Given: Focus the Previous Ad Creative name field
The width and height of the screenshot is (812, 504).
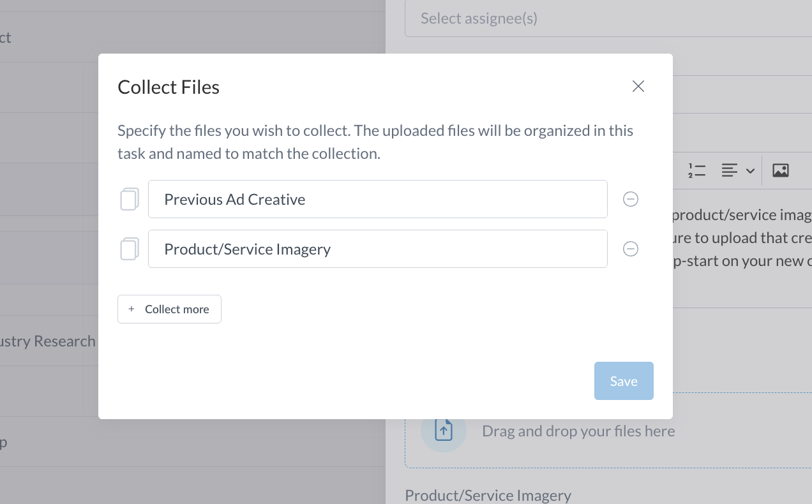Looking at the screenshot, I should [377, 199].
